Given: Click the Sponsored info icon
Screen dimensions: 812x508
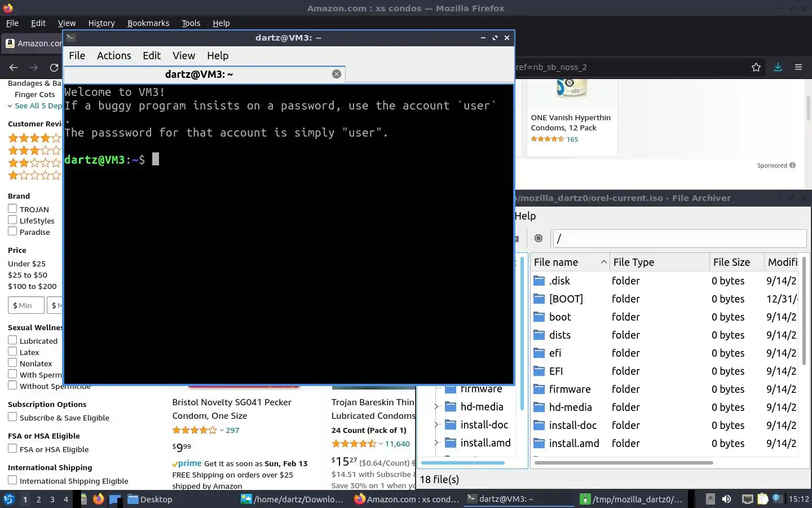Looking at the screenshot, I should click(792, 165).
